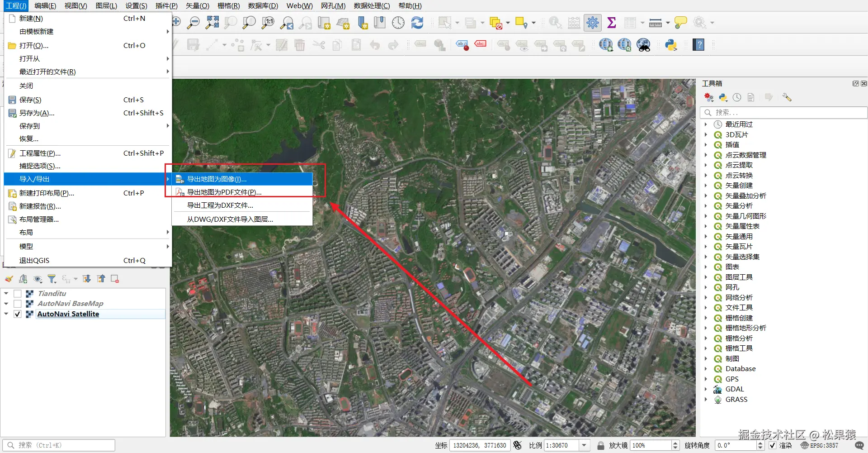Open manage map themes eye icon
868x453 pixels.
[38, 279]
